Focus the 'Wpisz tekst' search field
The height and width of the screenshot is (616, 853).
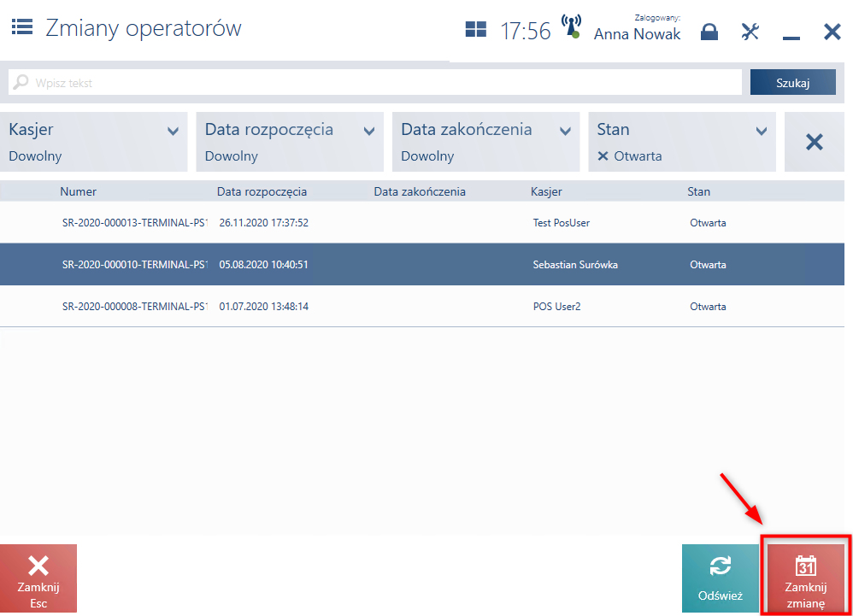(375, 82)
